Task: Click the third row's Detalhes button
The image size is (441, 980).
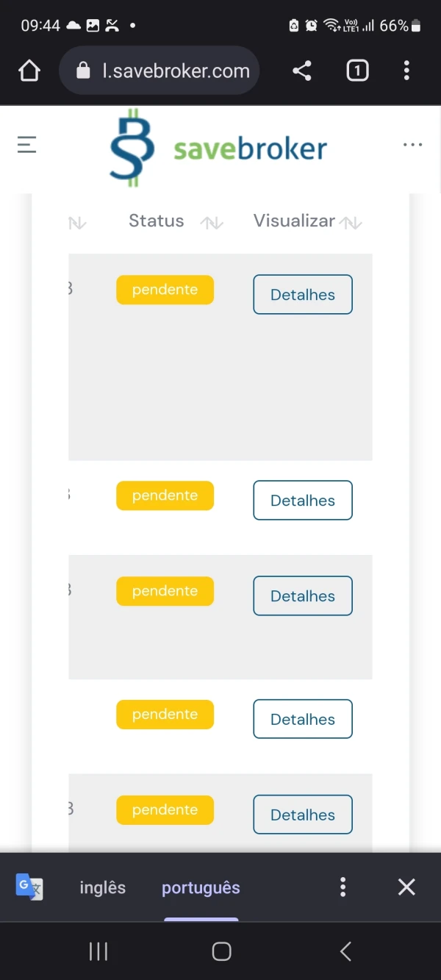Action: coord(303,595)
